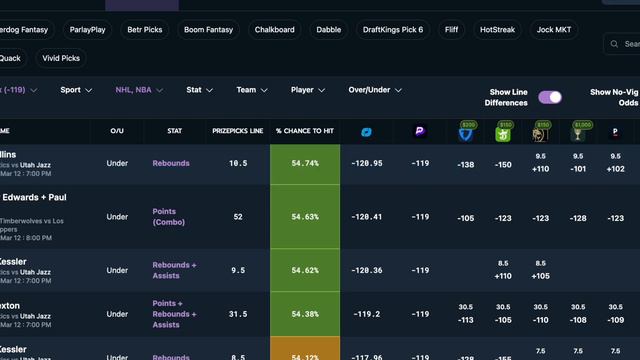Select the Dabble tab
Viewport: 640px width, 360px height.
click(329, 30)
